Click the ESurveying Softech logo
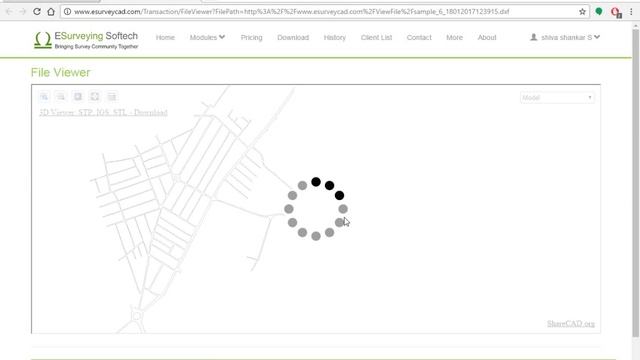 click(86, 40)
